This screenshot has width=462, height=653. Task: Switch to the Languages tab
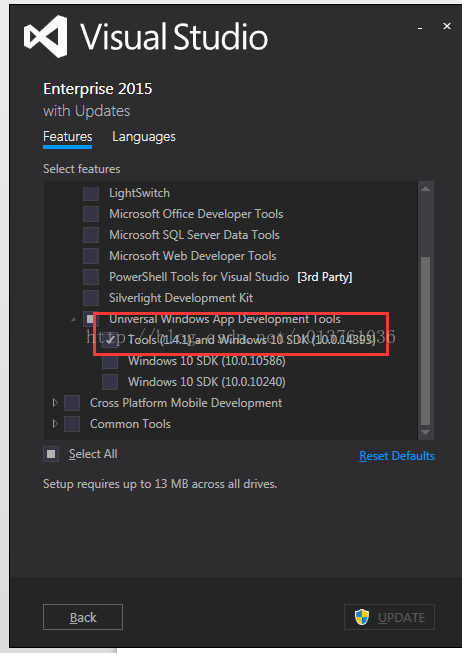tap(144, 137)
